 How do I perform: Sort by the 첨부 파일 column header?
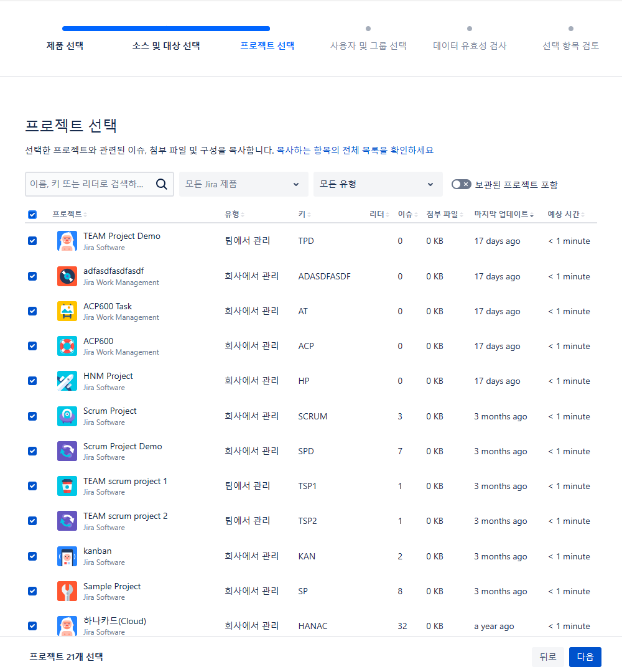[x=445, y=214]
